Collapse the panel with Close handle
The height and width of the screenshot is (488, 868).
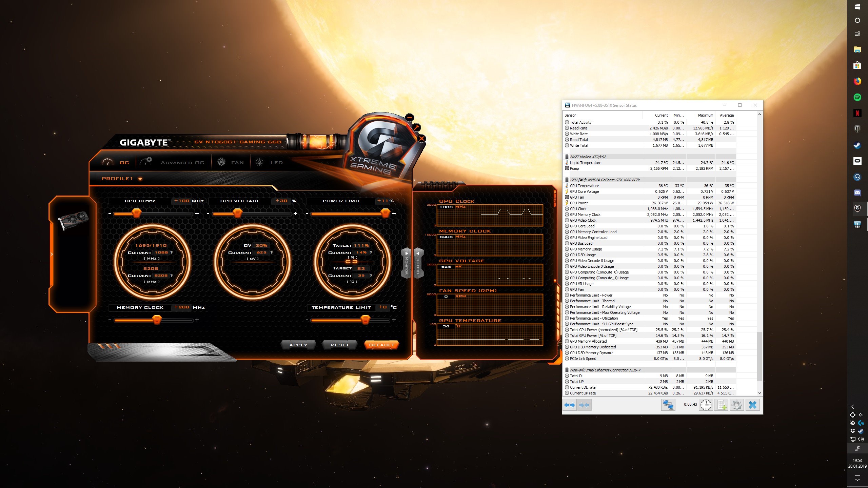(418, 263)
